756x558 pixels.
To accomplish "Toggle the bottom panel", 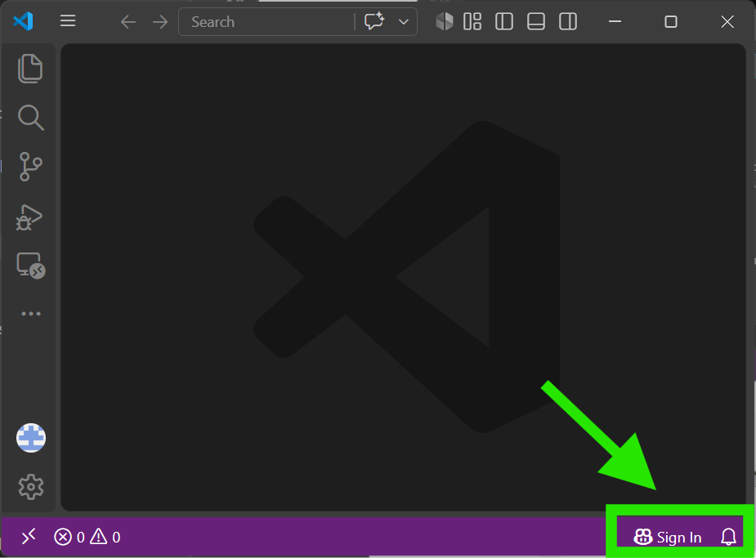I will tap(535, 22).
